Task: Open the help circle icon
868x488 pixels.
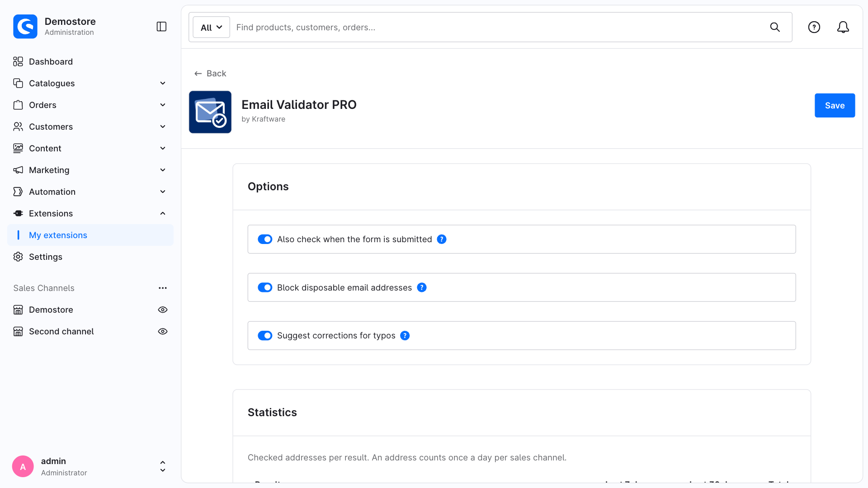Action: 814,27
